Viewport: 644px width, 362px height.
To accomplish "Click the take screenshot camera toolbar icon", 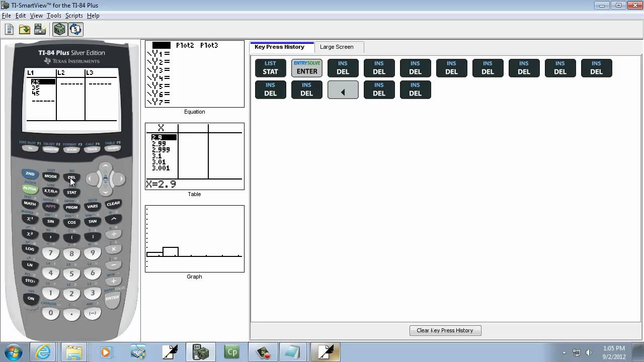I will point(40,30).
